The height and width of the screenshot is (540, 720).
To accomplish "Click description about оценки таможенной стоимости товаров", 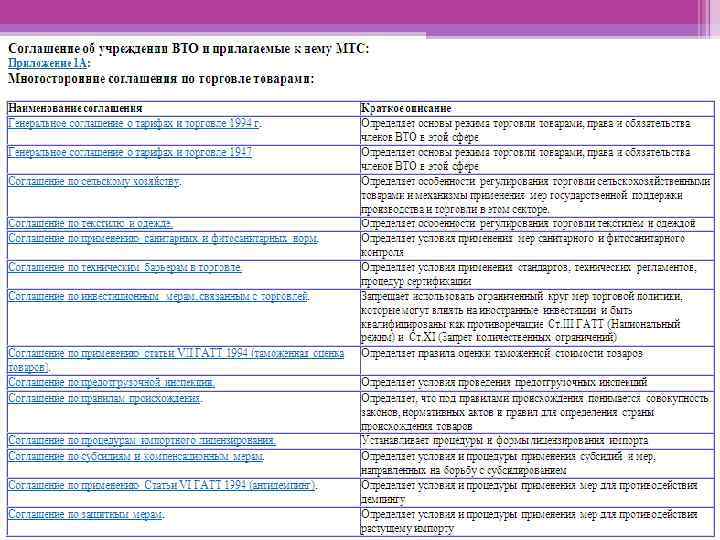I will click(x=502, y=354).
